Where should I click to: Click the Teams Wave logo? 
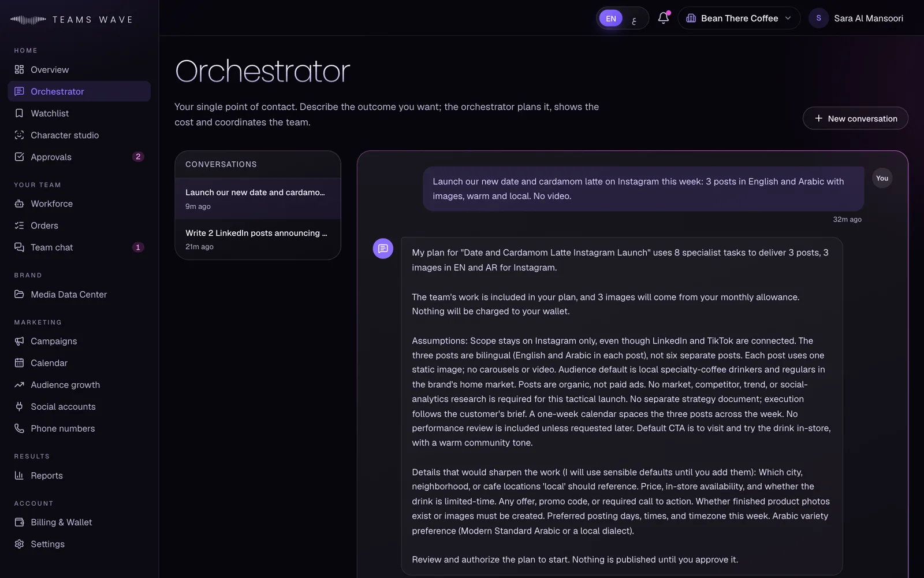72,20
